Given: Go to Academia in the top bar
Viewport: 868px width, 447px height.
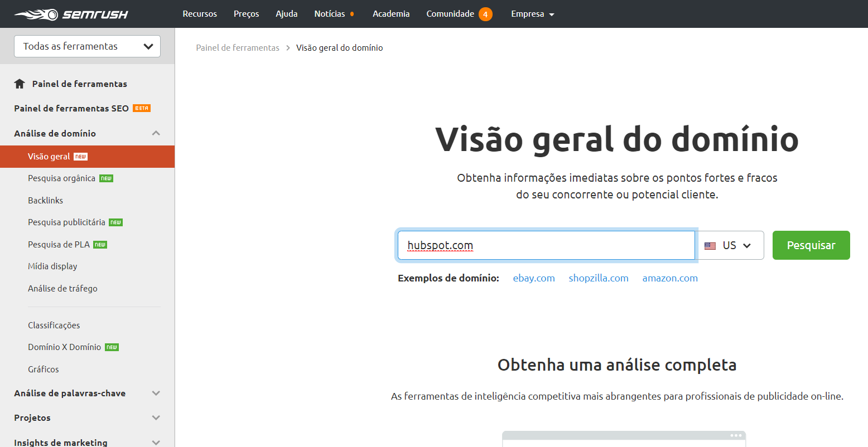Looking at the screenshot, I should pos(391,14).
